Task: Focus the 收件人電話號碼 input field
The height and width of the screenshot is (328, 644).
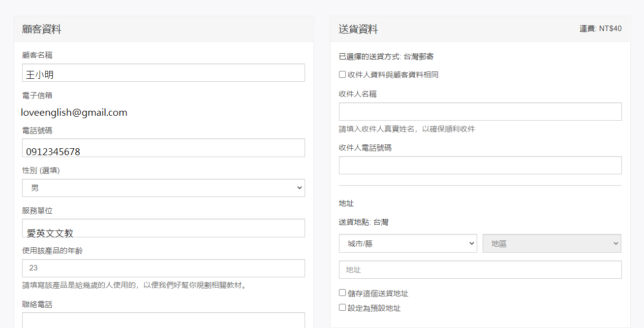Action: point(480,165)
